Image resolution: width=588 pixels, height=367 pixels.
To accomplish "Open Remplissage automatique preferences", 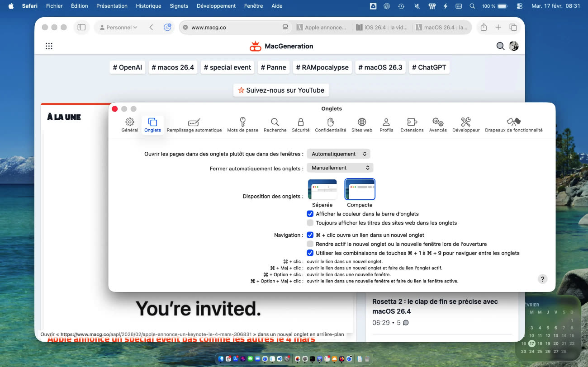I will click(194, 125).
